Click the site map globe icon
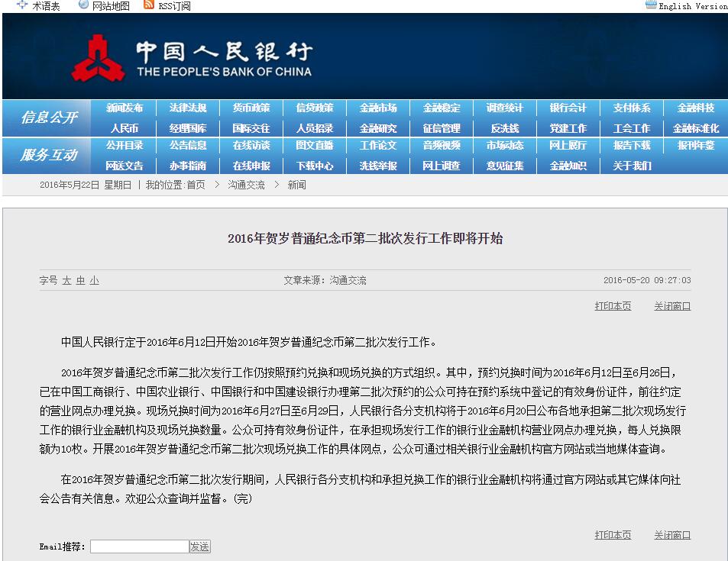The width and height of the screenshot is (728, 561). pyautogui.click(x=83, y=5)
